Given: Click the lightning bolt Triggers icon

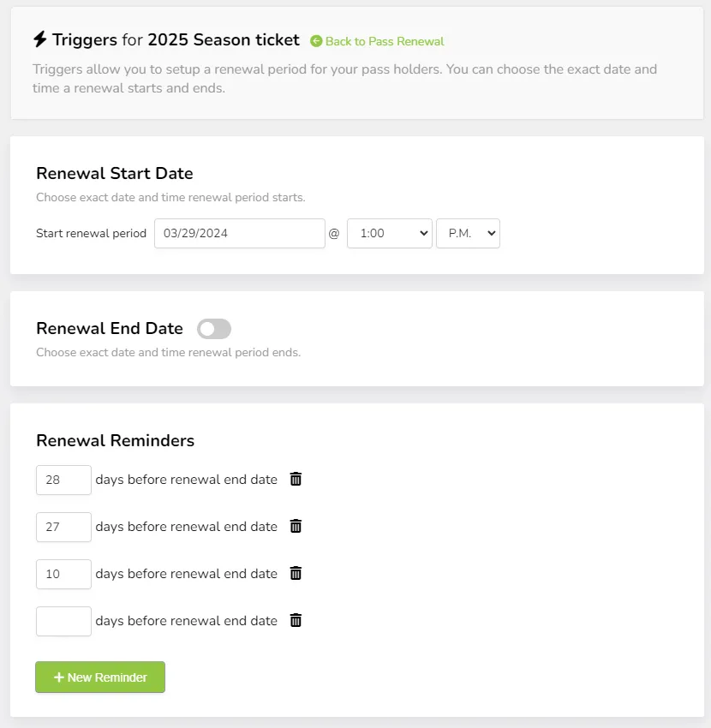Looking at the screenshot, I should 40,39.
